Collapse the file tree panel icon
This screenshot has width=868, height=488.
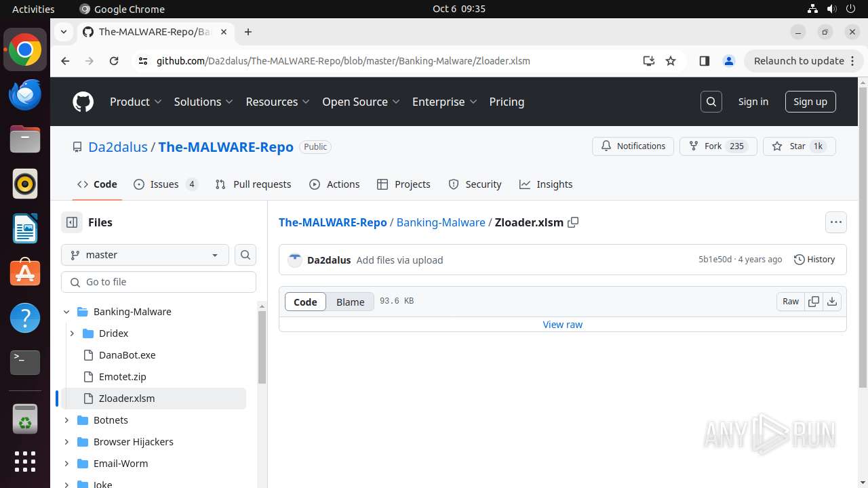click(71, 222)
